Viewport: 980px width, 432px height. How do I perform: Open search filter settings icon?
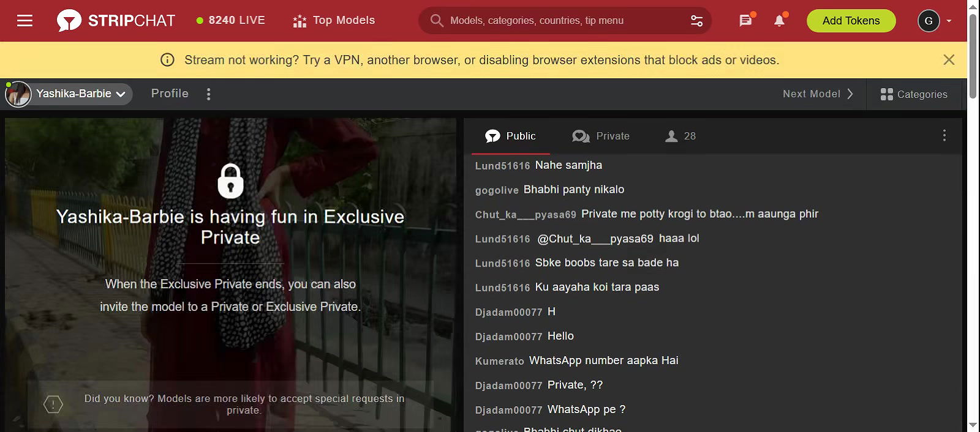[x=696, y=21]
